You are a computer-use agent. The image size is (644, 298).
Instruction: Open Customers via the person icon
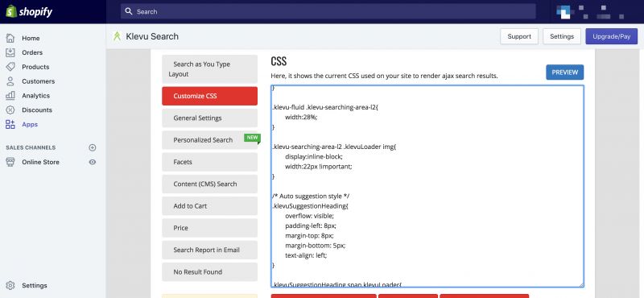[10, 81]
